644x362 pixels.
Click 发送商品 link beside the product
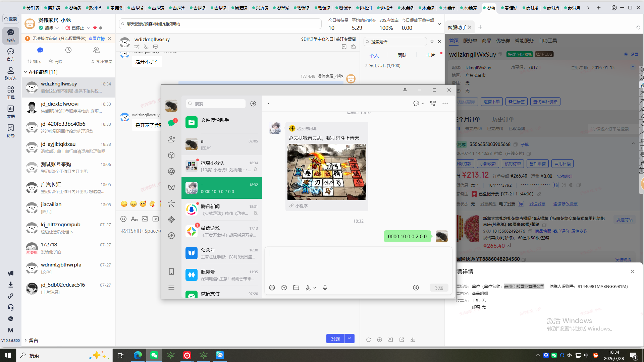(624, 220)
